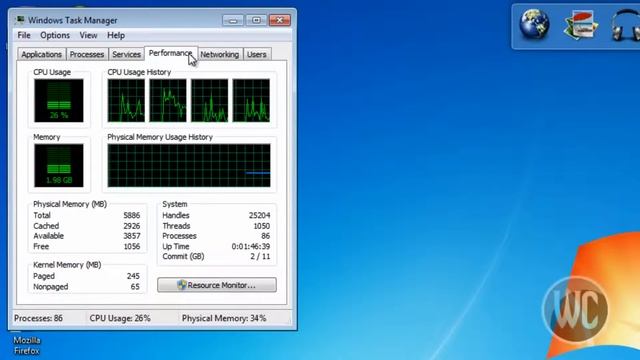Click the Cached memory value 2926
The height and width of the screenshot is (360, 640).
pos(132,226)
